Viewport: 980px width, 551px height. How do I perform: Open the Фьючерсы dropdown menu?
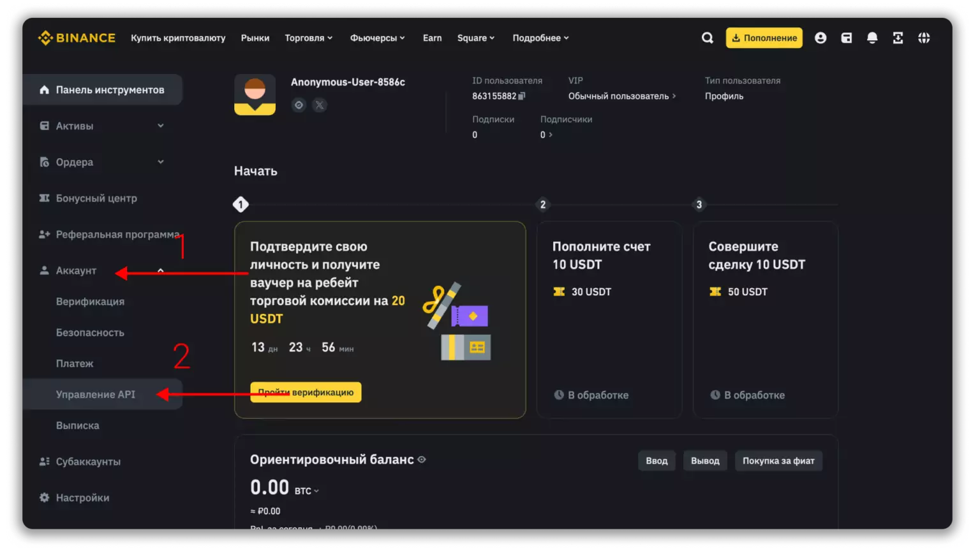coord(378,38)
